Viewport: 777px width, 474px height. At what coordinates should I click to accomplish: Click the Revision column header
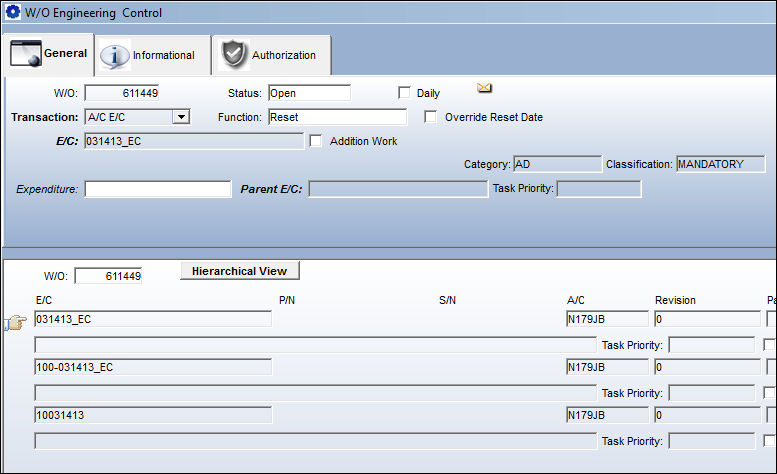click(x=675, y=300)
